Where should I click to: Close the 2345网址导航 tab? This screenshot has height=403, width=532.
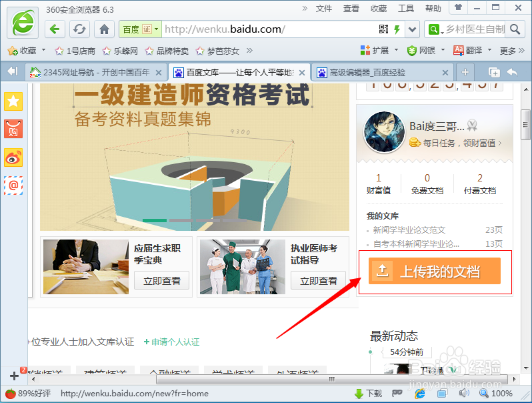pyautogui.click(x=159, y=73)
